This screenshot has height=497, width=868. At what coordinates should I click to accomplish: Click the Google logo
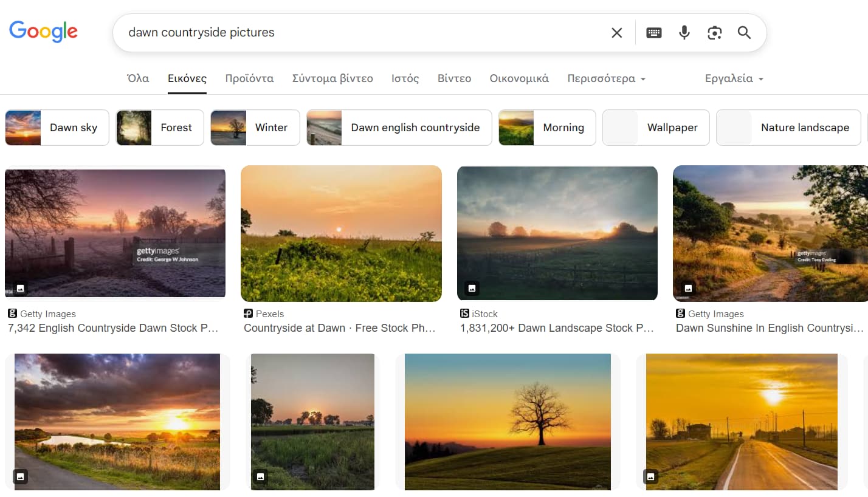click(43, 32)
